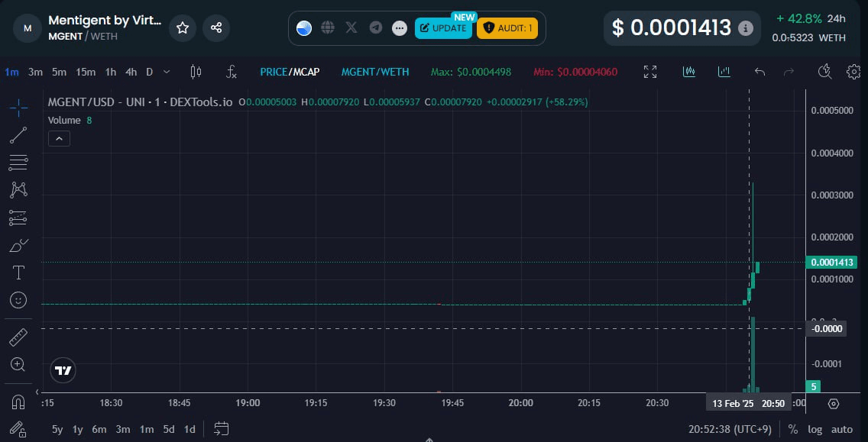This screenshot has height=442, width=868.
Task: Set date range to 1y
Action: click(78, 429)
